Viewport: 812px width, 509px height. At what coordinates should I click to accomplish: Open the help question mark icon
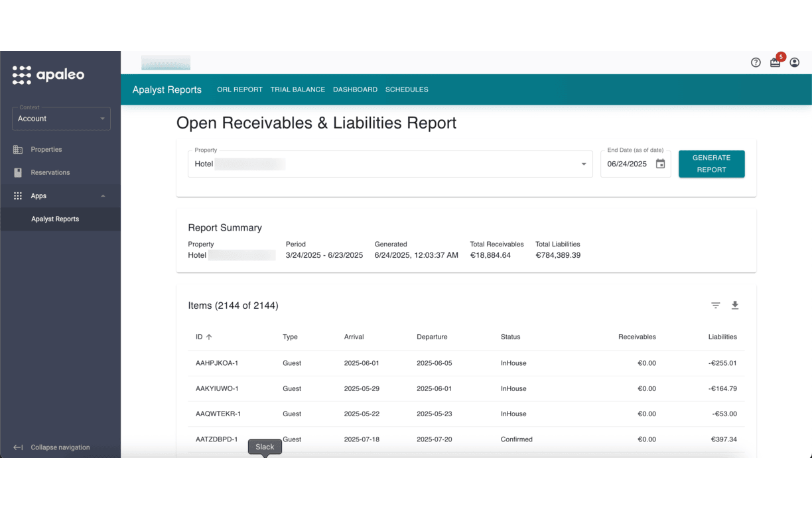[756, 63]
